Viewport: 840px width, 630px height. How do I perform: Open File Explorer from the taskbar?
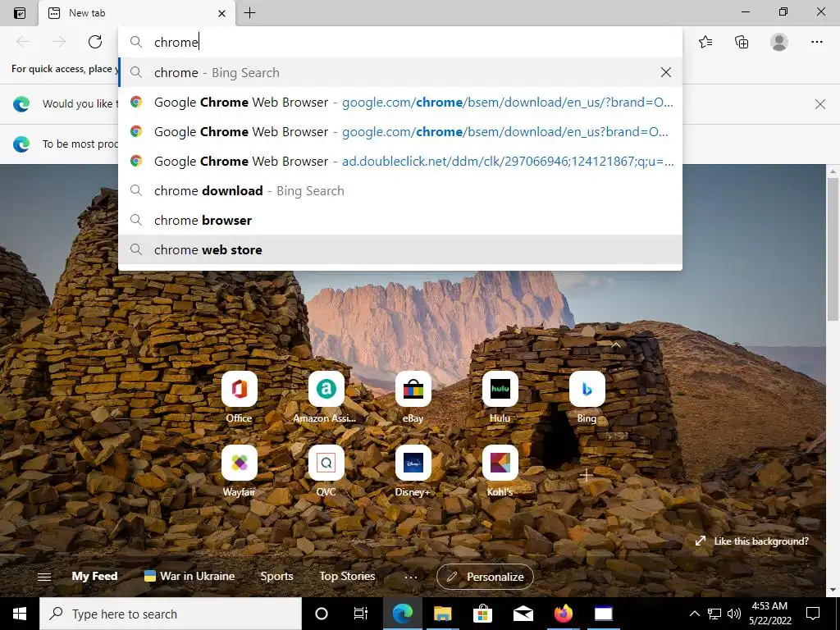442,614
